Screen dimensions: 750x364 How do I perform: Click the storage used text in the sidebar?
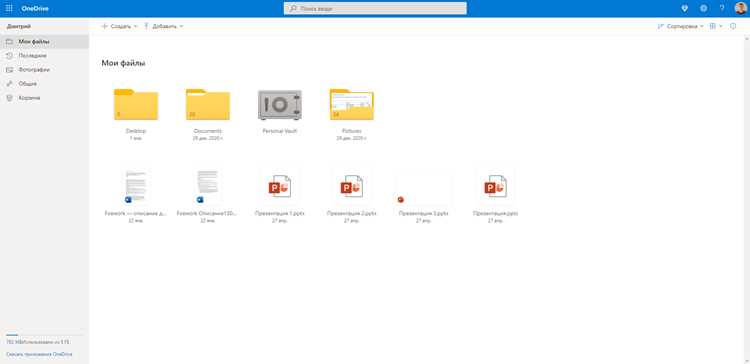tap(38, 342)
